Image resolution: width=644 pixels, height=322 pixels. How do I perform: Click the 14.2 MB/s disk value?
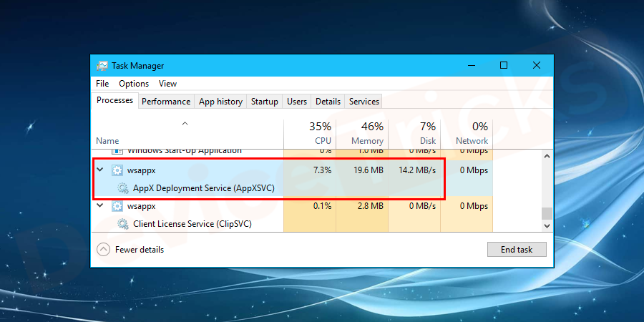417,170
